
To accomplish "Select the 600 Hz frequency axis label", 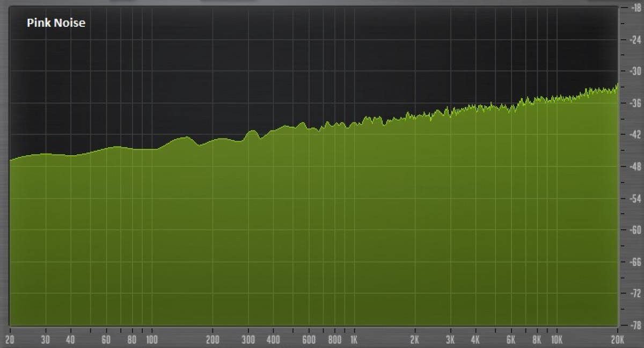I will [x=309, y=339].
